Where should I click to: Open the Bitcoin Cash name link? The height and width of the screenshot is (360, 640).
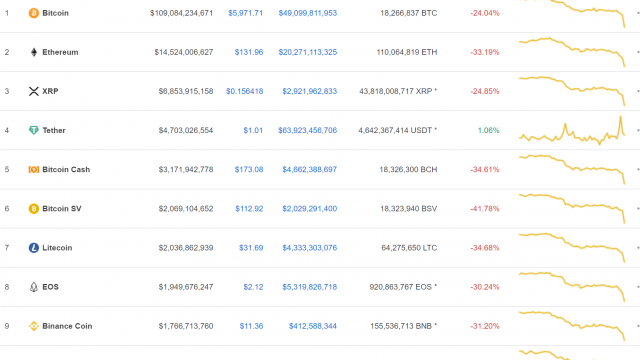pos(66,169)
